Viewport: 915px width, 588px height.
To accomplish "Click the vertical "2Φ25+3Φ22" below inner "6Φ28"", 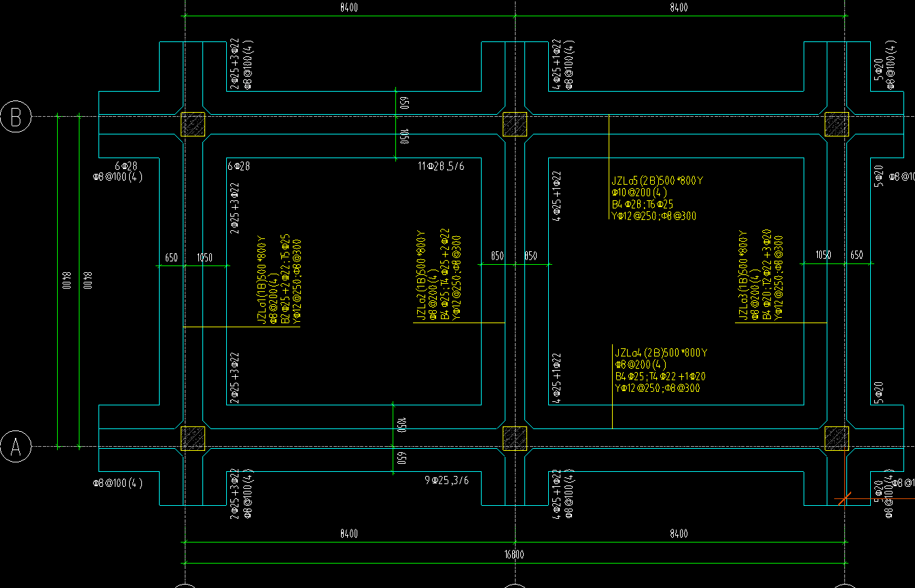I will (x=234, y=208).
